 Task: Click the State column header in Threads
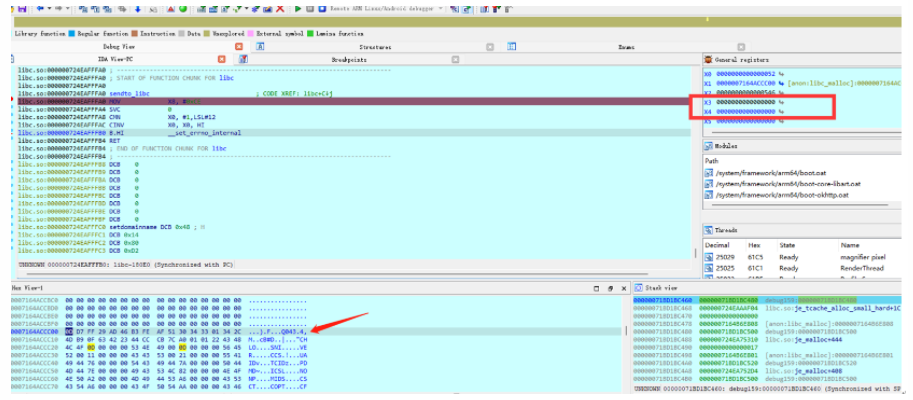click(787, 245)
